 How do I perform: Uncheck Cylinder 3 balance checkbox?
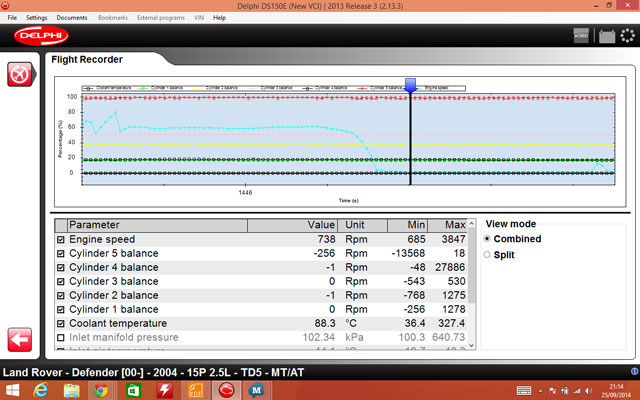coord(61,281)
